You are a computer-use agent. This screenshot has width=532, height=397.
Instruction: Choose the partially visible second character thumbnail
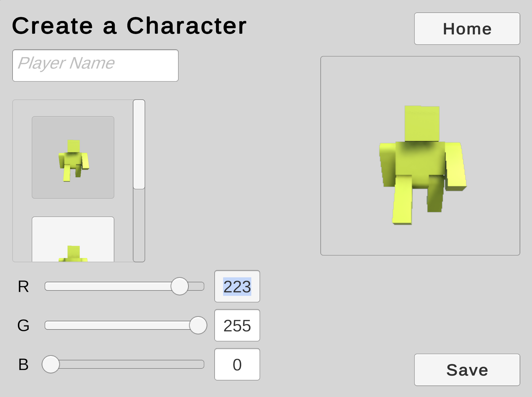click(73, 240)
